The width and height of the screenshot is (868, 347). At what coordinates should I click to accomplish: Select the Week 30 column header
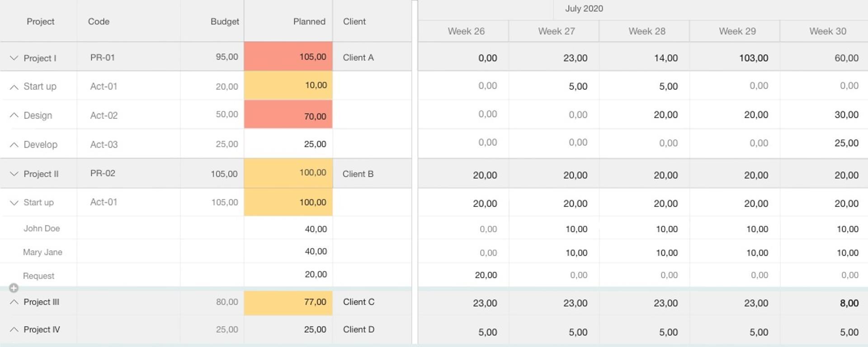[827, 31]
